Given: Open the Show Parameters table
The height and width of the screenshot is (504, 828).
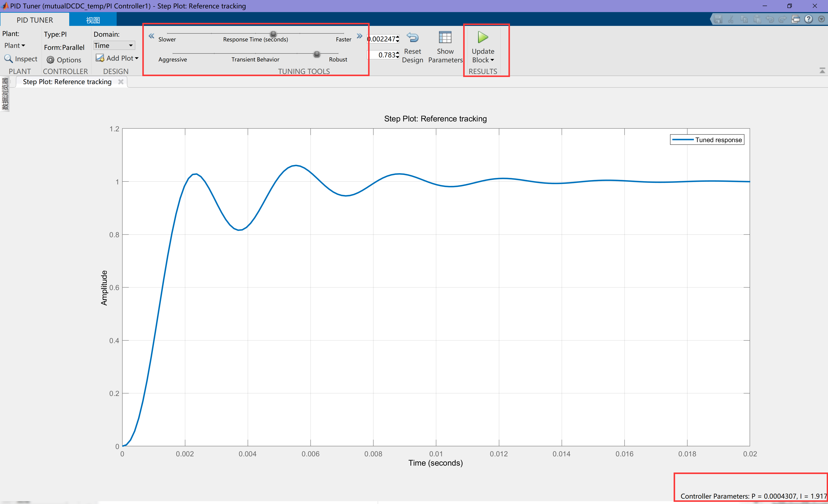Looking at the screenshot, I should point(445,37).
